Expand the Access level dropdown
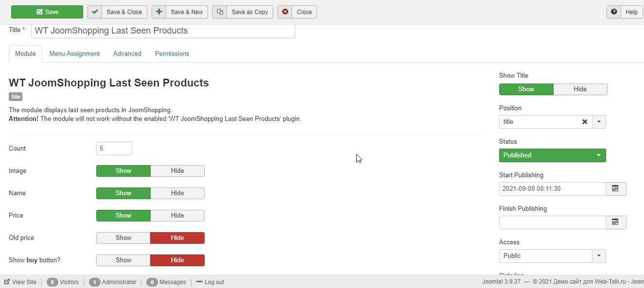 click(599, 255)
